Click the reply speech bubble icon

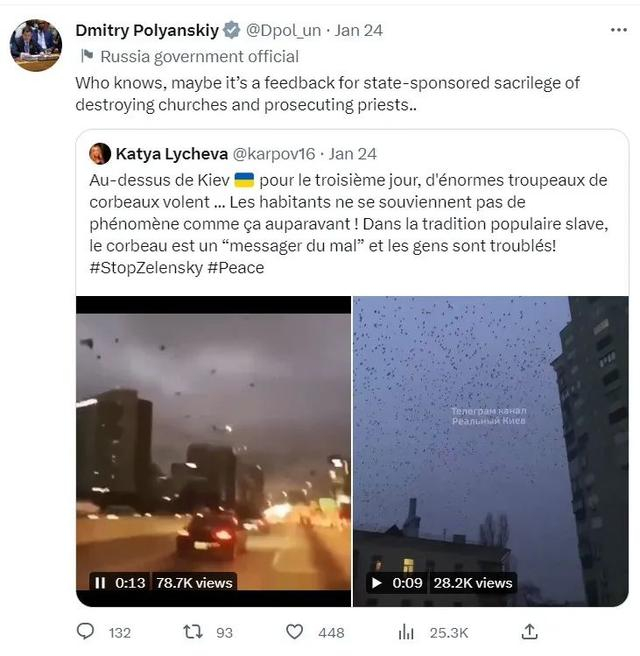coord(86,631)
